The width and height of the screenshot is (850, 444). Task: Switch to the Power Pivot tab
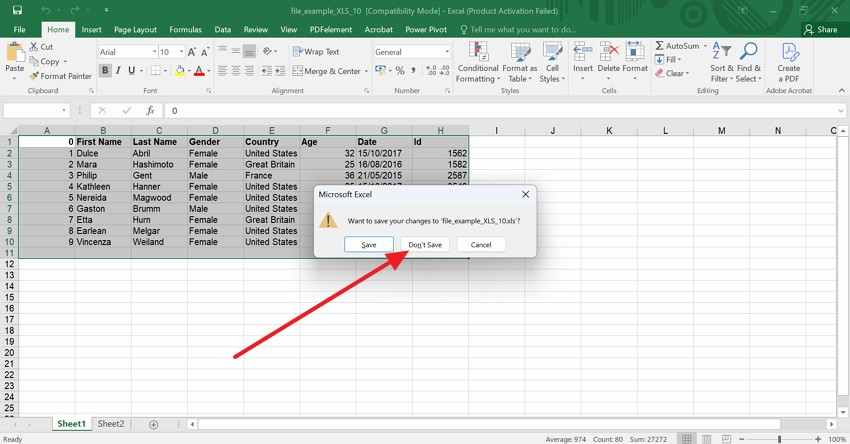click(426, 30)
